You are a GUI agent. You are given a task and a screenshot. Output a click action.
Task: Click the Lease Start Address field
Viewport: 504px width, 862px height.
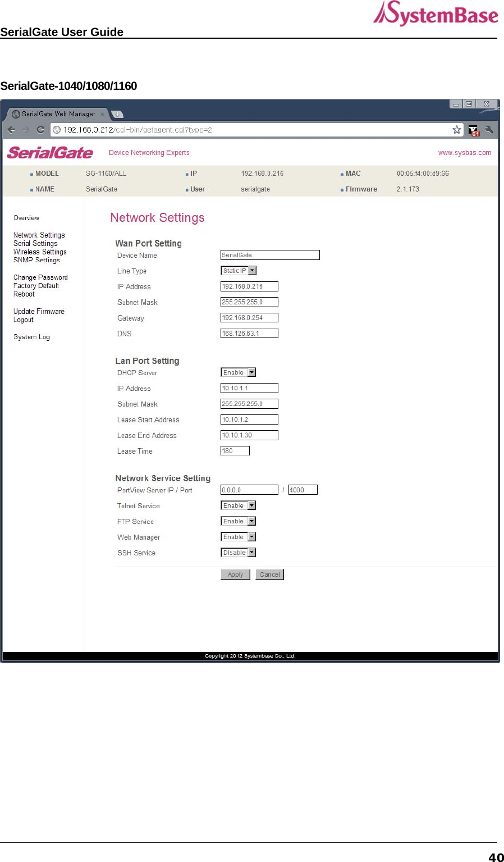pos(249,419)
